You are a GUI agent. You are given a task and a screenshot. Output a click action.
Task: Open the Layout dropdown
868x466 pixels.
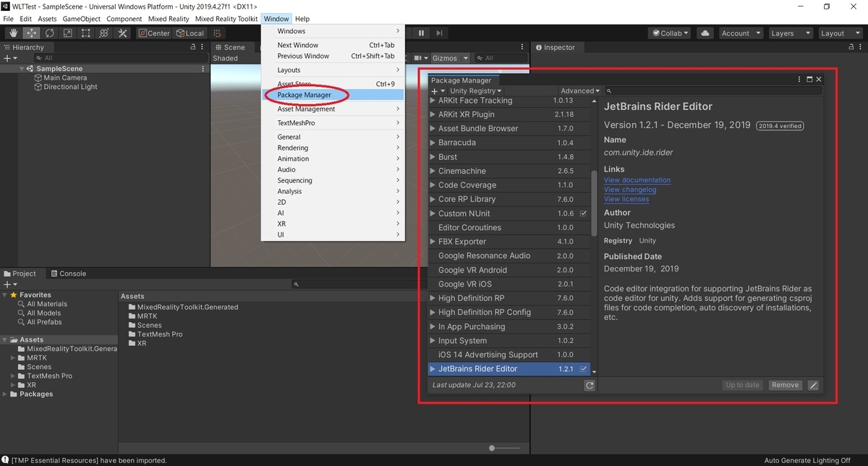point(839,33)
